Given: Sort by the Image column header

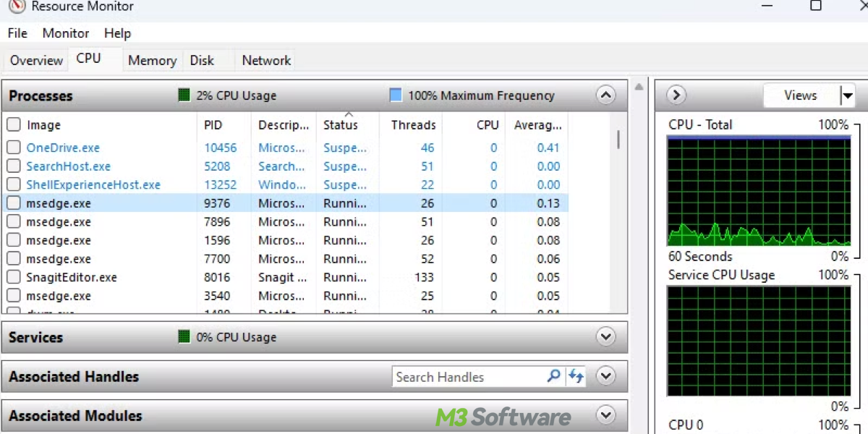Looking at the screenshot, I should pos(43,125).
